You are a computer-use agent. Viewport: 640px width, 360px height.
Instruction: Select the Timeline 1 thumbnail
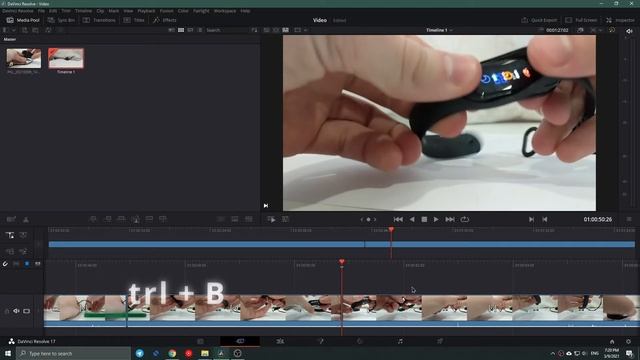coord(66,58)
